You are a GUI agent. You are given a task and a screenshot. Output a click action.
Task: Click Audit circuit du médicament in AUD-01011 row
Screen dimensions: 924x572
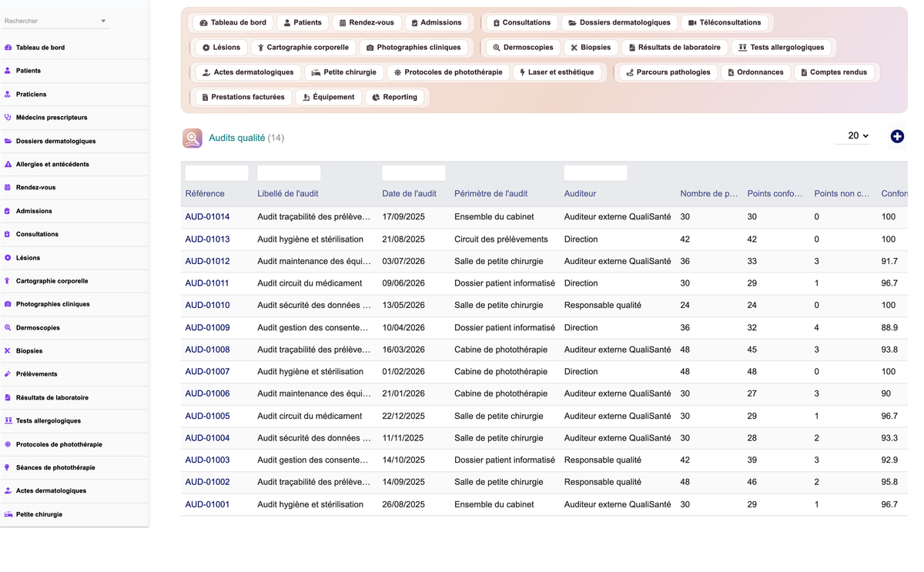[x=310, y=283]
